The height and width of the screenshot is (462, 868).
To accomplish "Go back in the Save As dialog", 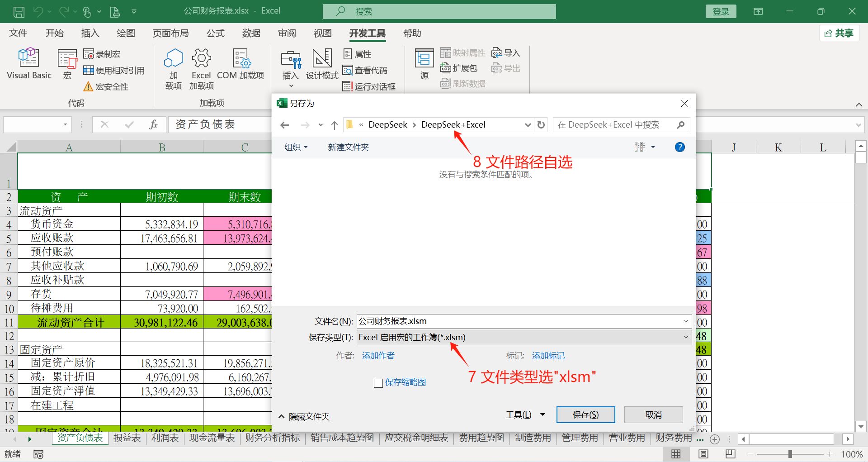I will pos(285,125).
